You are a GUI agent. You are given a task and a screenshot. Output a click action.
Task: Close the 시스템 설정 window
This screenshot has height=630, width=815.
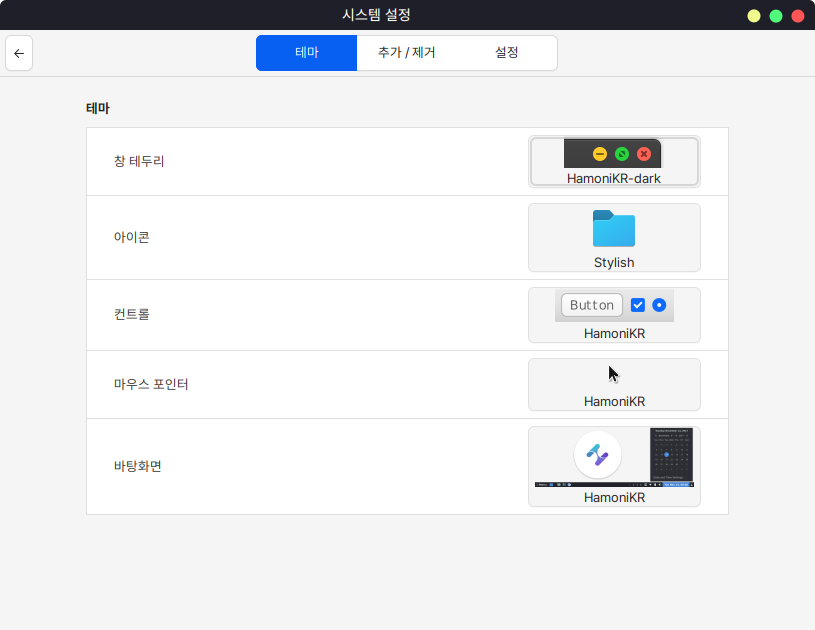(798, 16)
